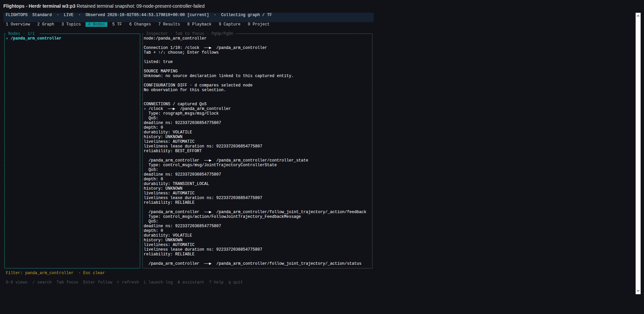Click 'Esc clear' filter hint

tap(94, 273)
